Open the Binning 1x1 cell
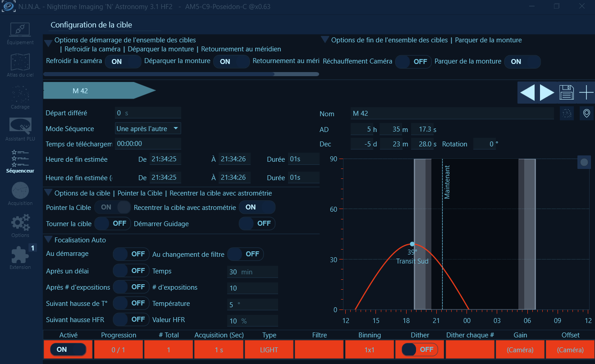595x364 pixels. (x=370, y=350)
